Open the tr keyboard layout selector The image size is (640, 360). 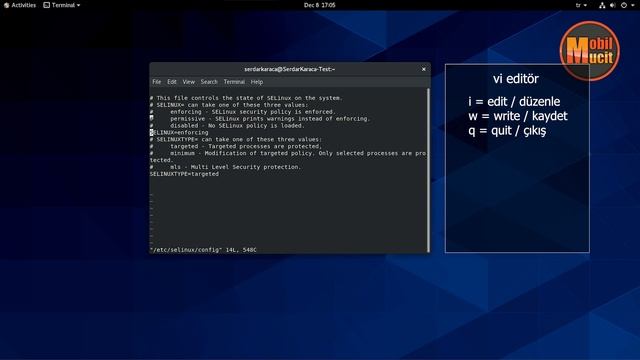click(x=581, y=5)
